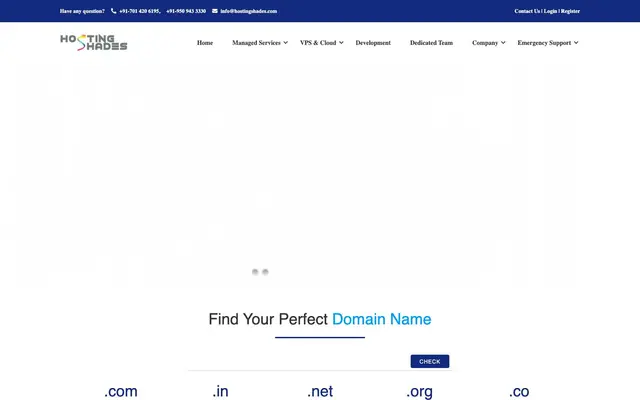The height and width of the screenshot is (400, 640).
Task: Open the Development menu item
Action: pos(373,42)
